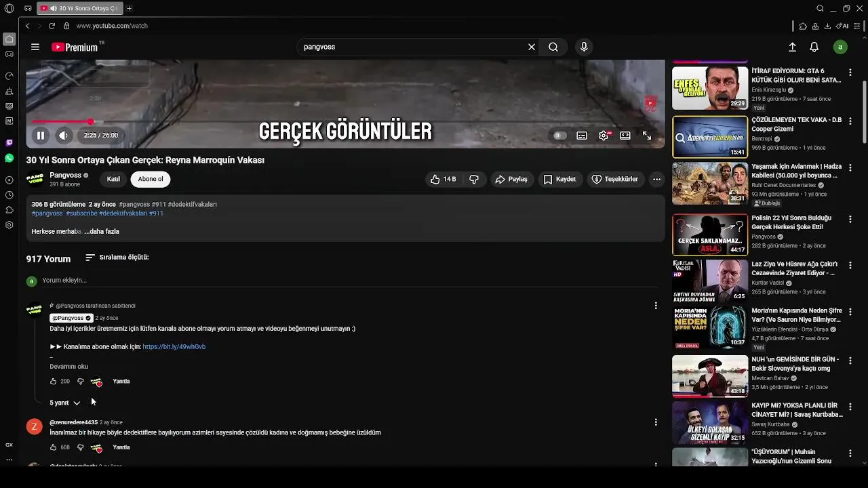Open browser downloads icon

point(827,26)
